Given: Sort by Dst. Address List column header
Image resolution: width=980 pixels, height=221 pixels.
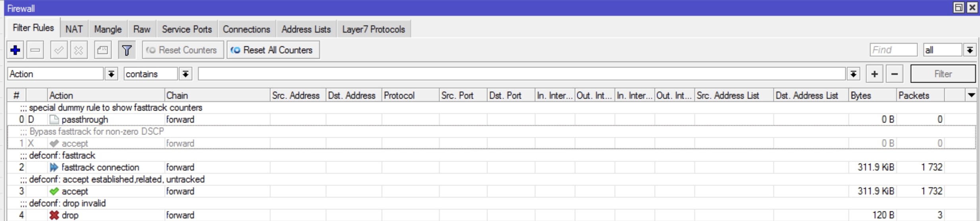Looking at the screenshot, I should pyautogui.click(x=811, y=95).
